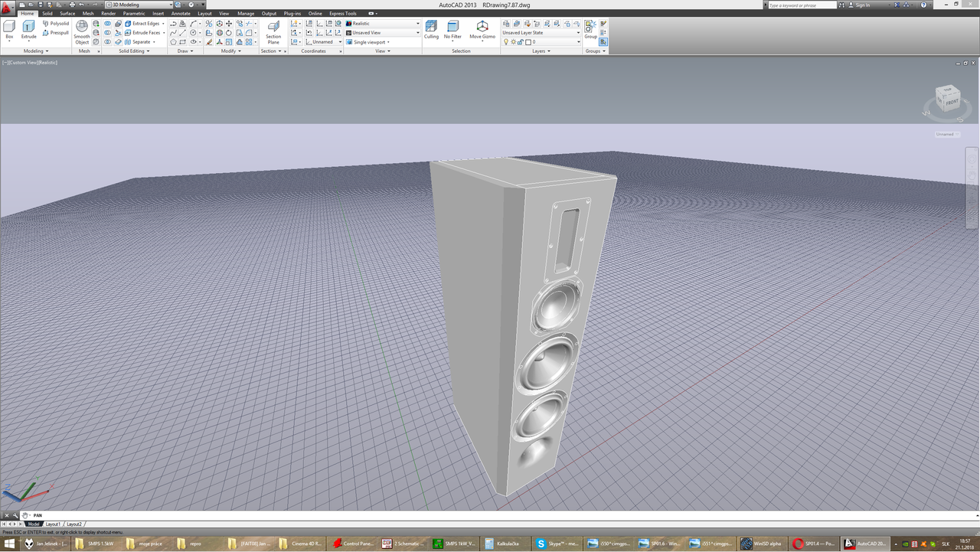The height and width of the screenshot is (552, 980).
Task: Select the Move Gizmo tool
Action: 482,30
